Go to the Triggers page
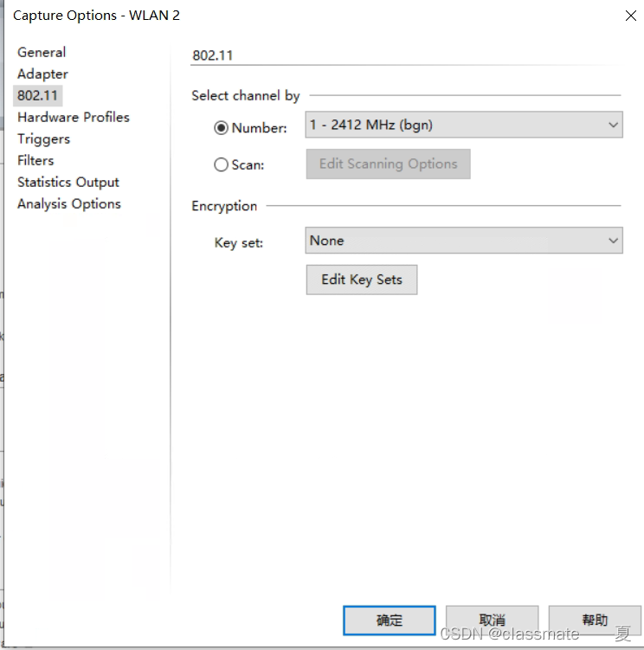This screenshot has height=650, width=644. click(x=43, y=138)
